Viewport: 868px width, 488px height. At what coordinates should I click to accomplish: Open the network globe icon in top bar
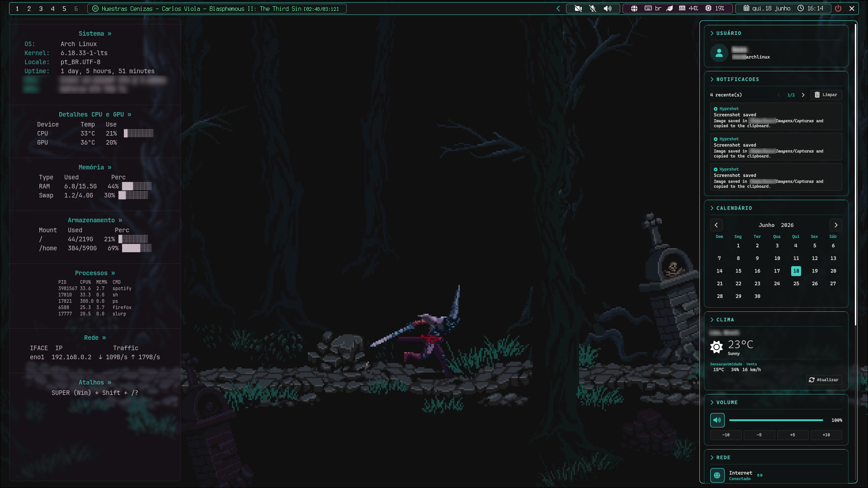tap(634, 9)
